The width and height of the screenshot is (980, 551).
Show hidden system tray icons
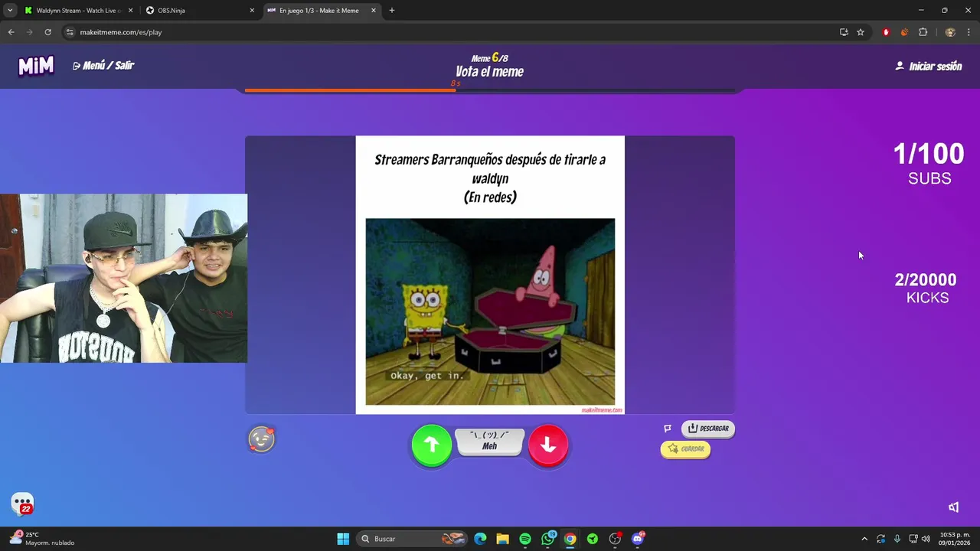click(864, 539)
